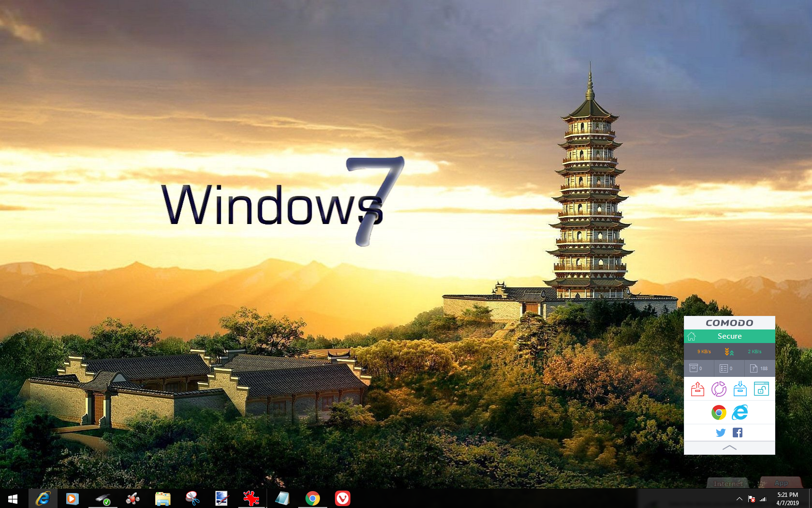Open Comodo's Twitter link
The height and width of the screenshot is (508, 812).
tap(721, 433)
